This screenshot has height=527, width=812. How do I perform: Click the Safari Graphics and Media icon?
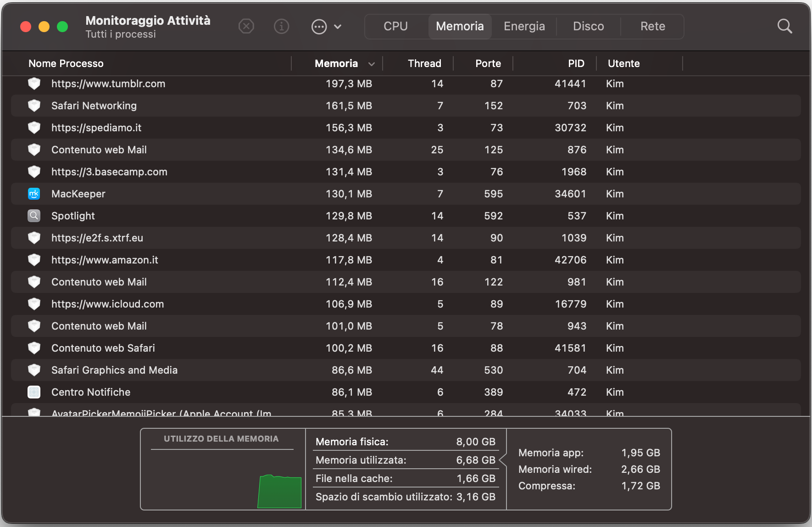(x=34, y=370)
